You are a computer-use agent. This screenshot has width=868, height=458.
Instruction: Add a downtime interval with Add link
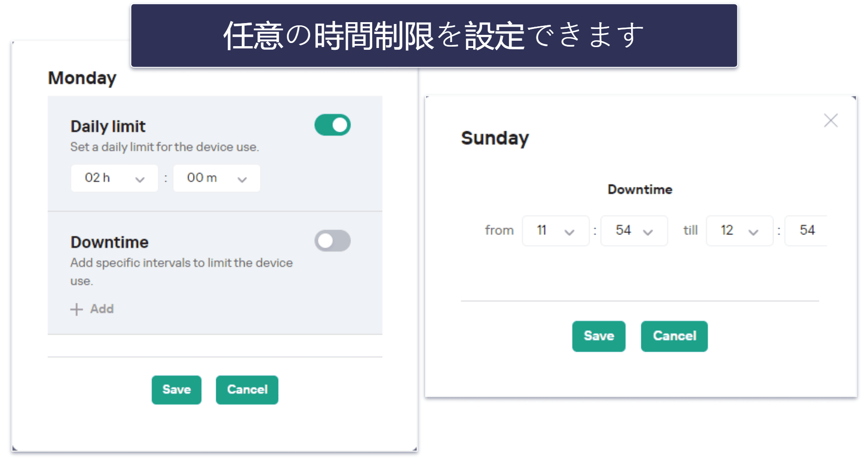[92, 309]
